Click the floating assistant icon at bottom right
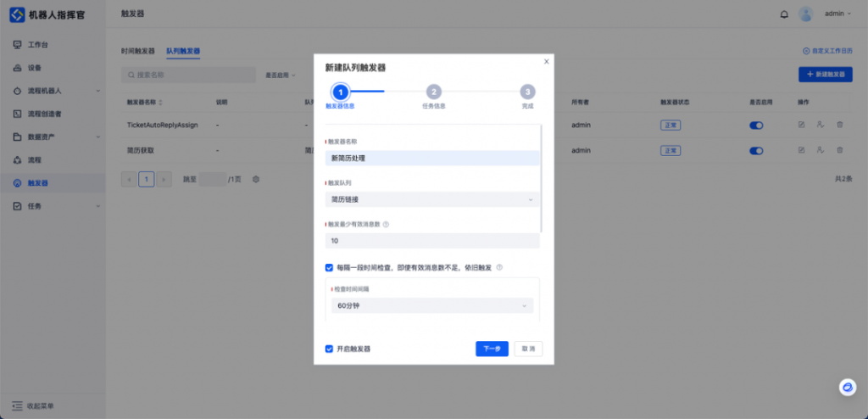This screenshot has height=419, width=868. coord(847,387)
